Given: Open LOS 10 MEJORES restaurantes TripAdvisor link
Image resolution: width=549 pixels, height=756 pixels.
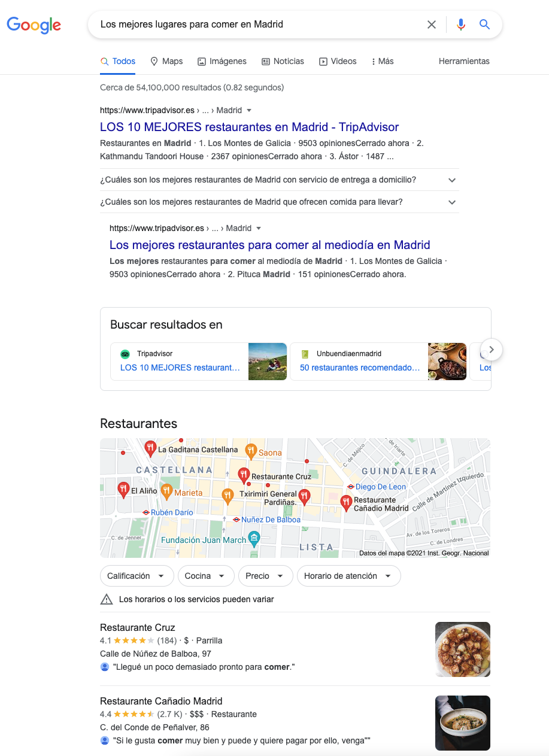Looking at the screenshot, I should click(249, 127).
